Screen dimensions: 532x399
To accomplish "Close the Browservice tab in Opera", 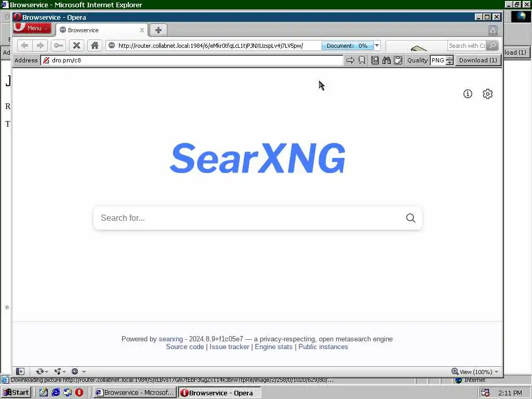I will point(142,30).
